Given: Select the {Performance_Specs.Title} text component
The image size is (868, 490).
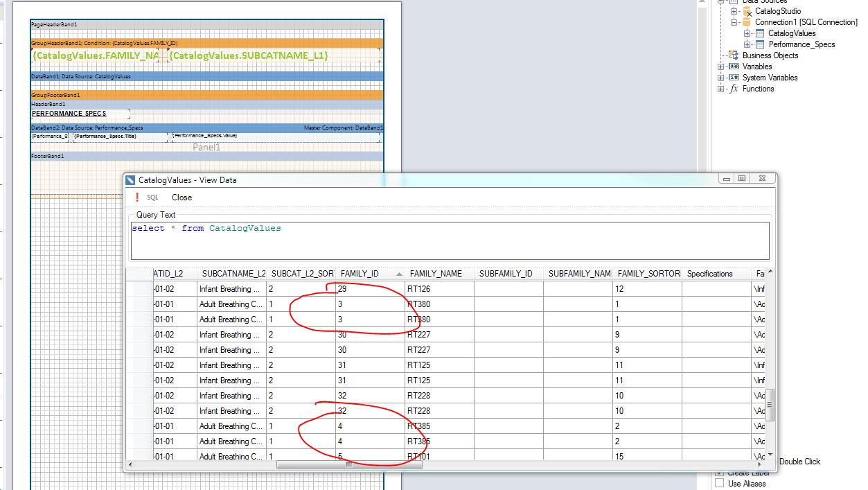Looking at the screenshot, I should click(119, 137).
